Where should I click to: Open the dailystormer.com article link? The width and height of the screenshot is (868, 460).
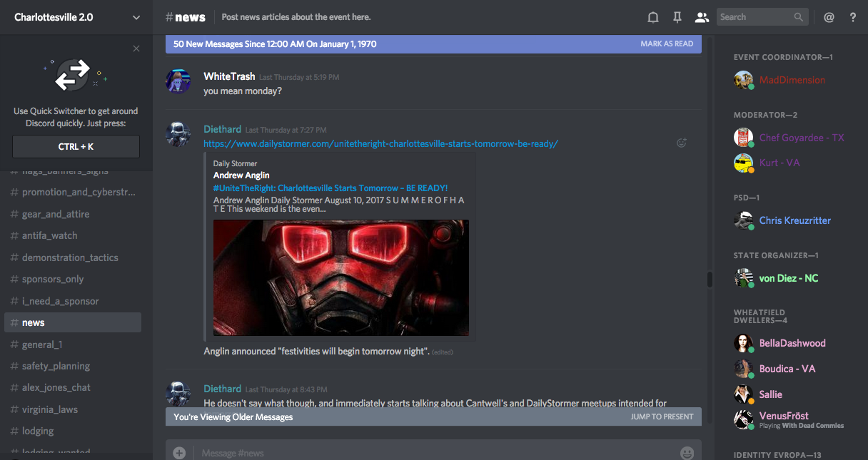tap(380, 143)
